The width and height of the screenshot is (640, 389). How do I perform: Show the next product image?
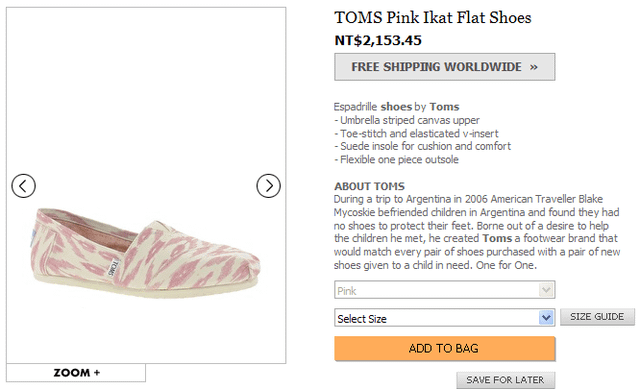click(x=268, y=186)
